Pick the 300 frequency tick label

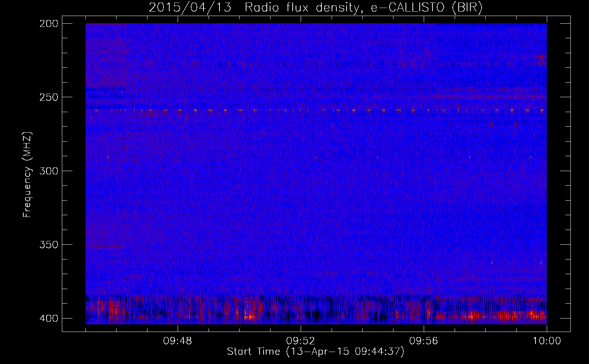pyautogui.click(x=49, y=171)
